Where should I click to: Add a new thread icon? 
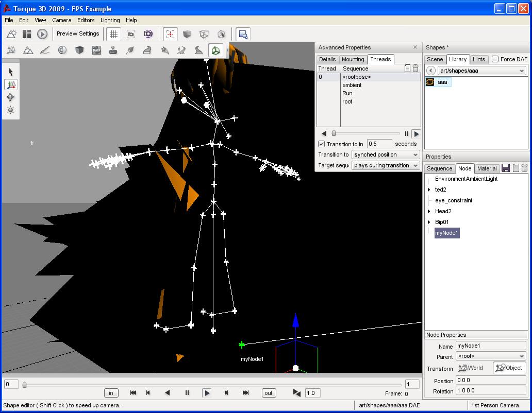407,68
